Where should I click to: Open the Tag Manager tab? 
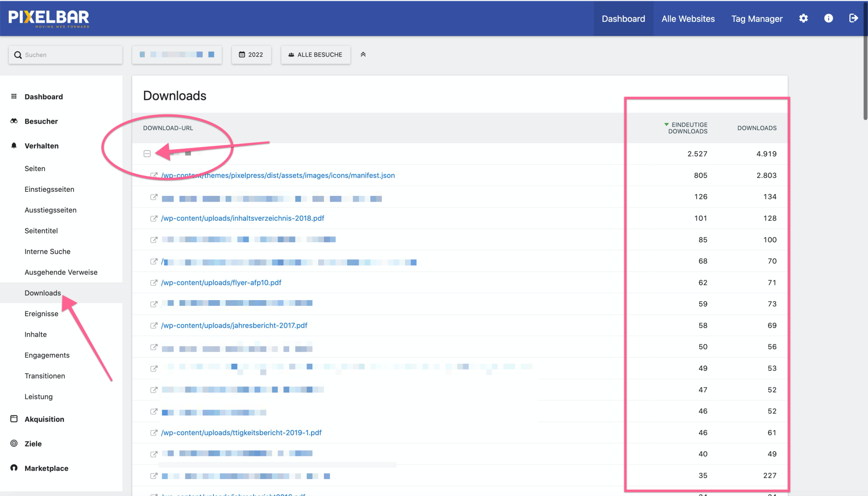(757, 19)
